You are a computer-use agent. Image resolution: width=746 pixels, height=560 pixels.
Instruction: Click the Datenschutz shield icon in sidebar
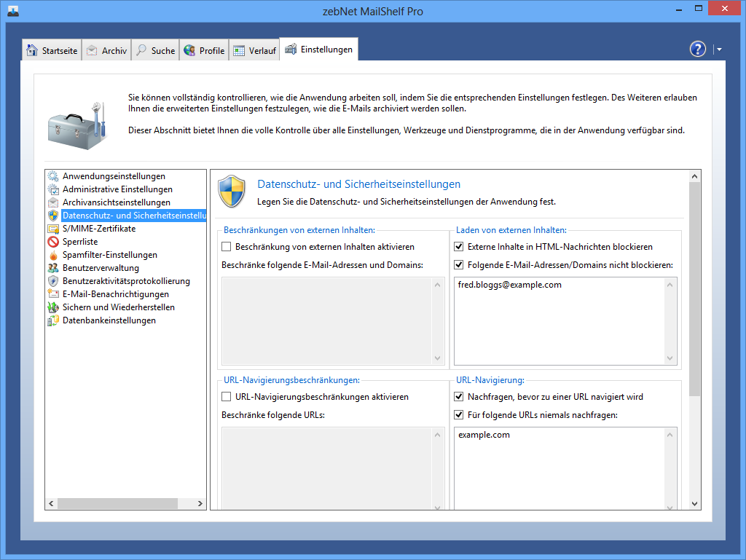point(53,216)
